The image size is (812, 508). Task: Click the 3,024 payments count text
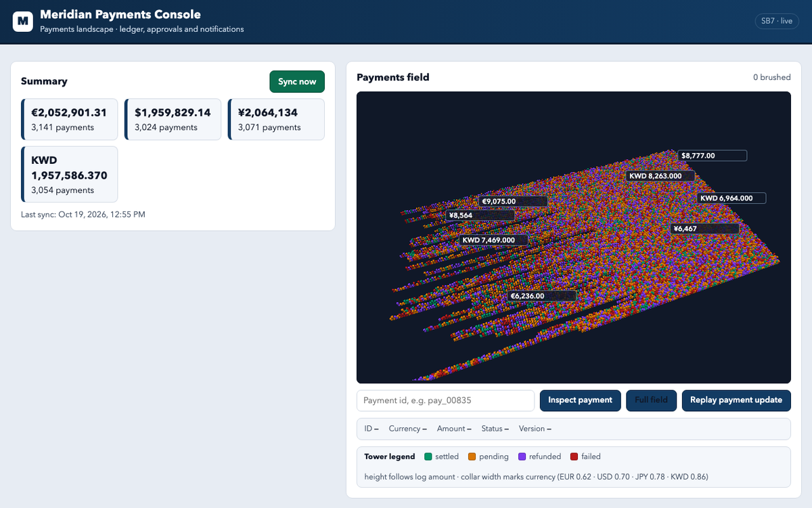166,127
